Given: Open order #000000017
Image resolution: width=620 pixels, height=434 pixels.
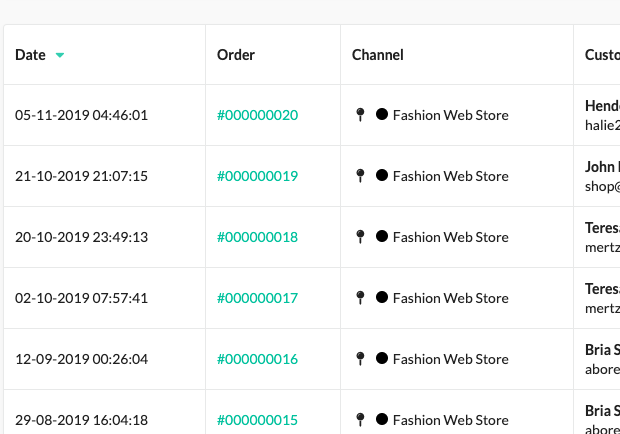Looking at the screenshot, I should (257, 298).
